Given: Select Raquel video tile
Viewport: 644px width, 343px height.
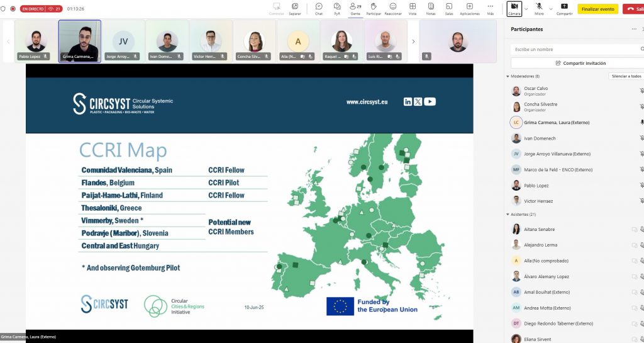Looking at the screenshot, I should pyautogui.click(x=341, y=41).
